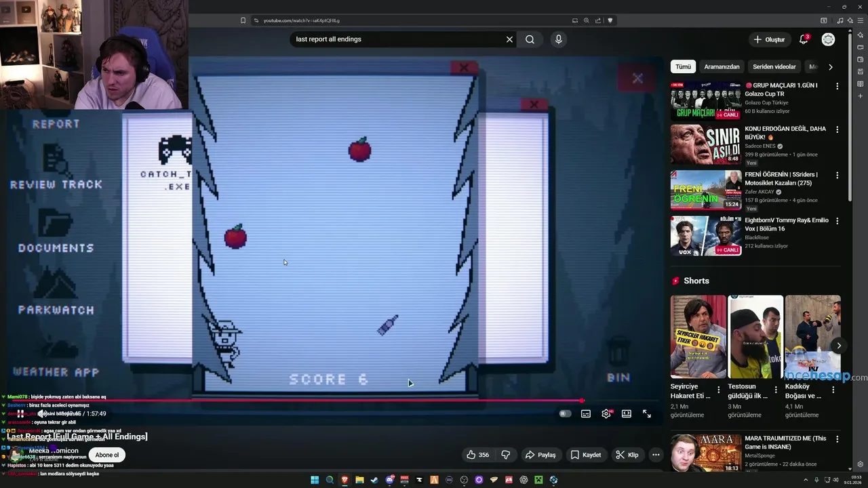Dislike the video with thumbs down
Viewport: 868px width, 488px height.
(x=506, y=455)
